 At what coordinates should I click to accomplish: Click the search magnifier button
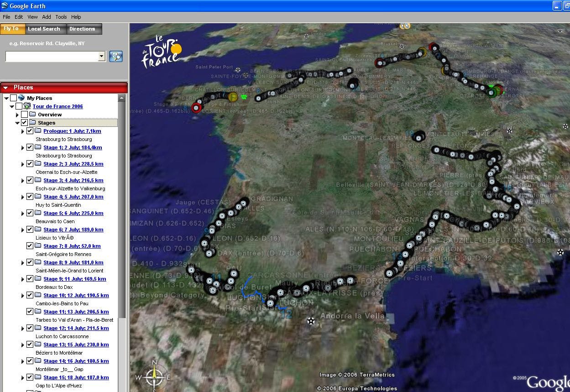116,56
